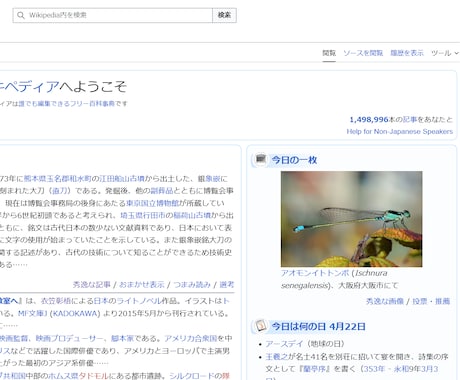Open the 脚本家 link
The width and height of the screenshot is (460, 380).
pyautogui.click(x=122, y=338)
